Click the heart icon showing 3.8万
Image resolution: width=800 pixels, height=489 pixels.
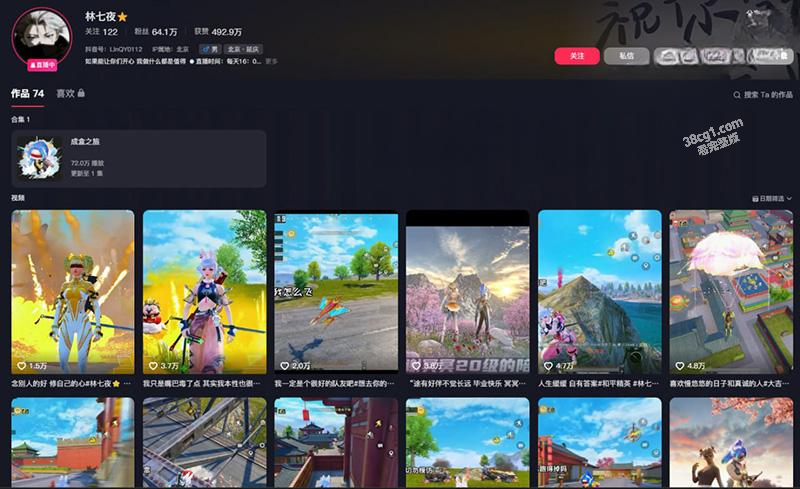click(x=416, y=366)
